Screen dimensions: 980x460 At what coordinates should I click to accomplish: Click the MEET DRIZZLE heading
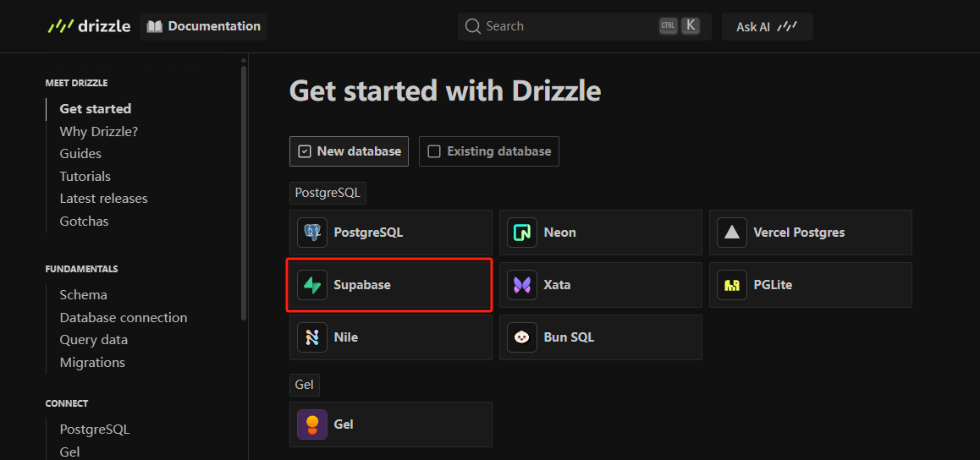(76, 83)
